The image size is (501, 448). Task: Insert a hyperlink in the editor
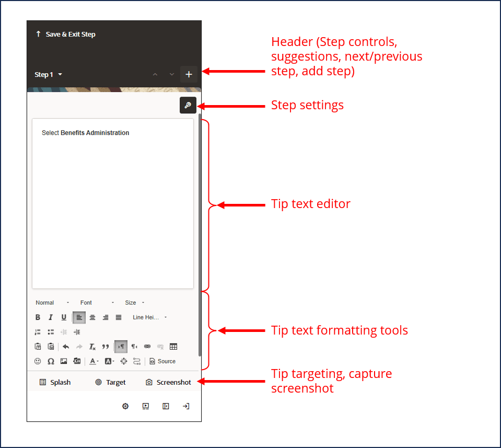pos(147,346)
